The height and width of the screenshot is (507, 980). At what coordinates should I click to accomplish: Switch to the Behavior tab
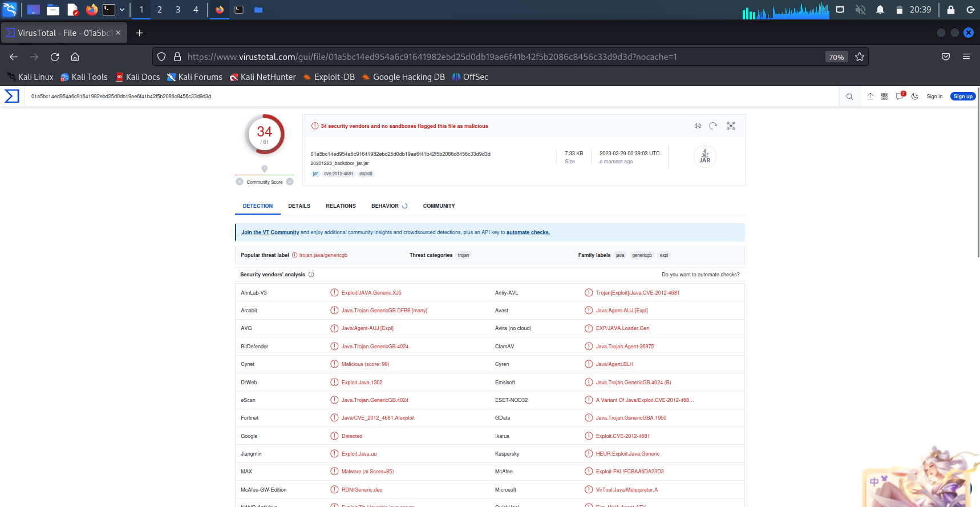point(389,206)
